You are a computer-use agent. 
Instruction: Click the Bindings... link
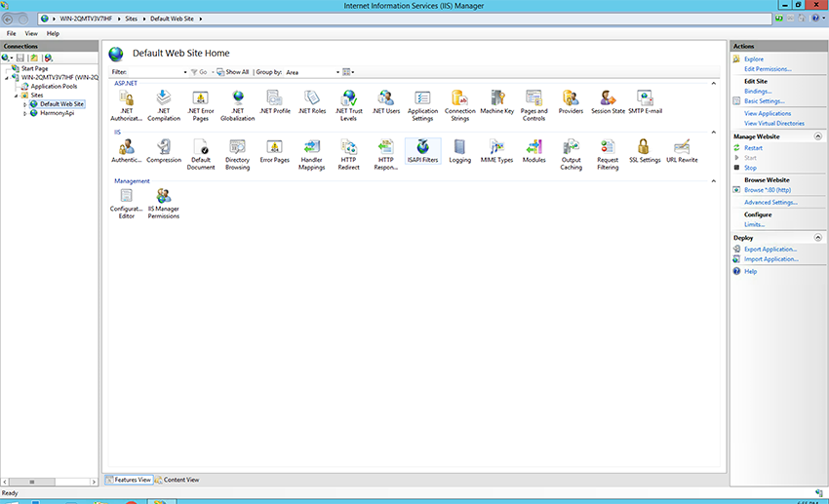tap(758, 91)
